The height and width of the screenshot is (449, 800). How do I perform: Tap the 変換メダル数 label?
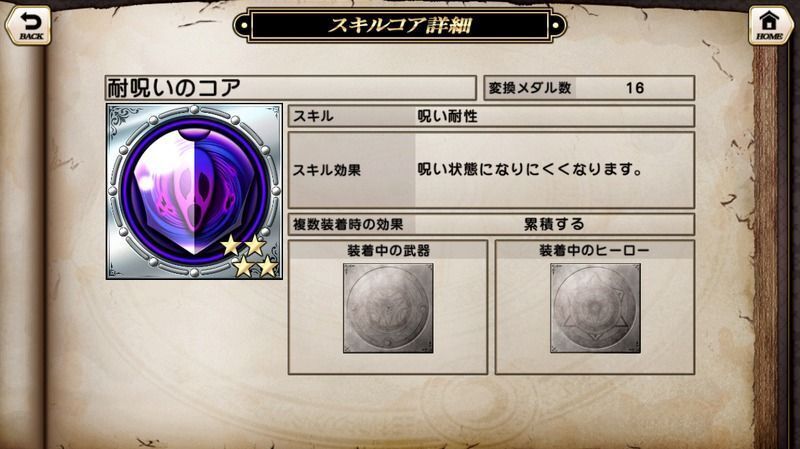pyautogui.click(x=530, y=88)
